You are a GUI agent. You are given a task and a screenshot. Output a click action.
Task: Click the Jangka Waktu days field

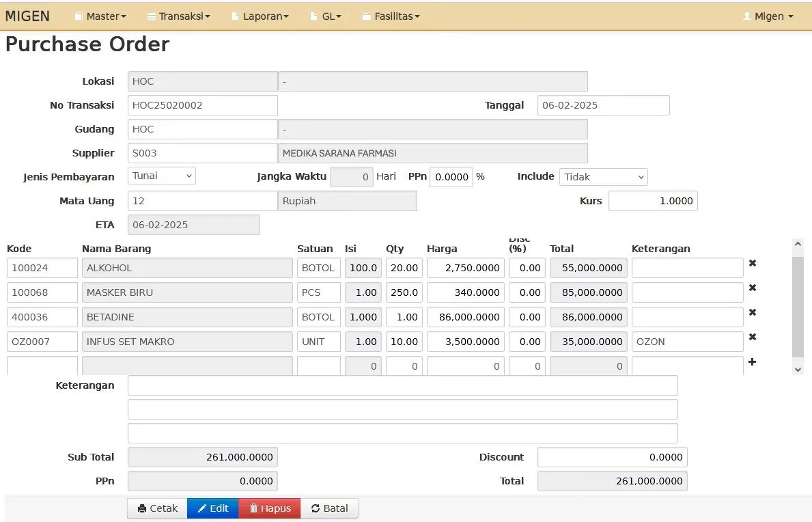coord(351,176)
